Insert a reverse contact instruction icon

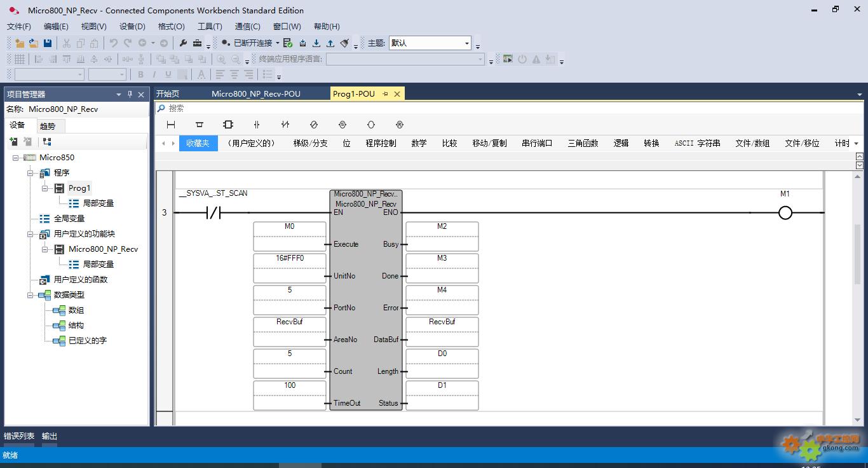click(285, 125)
